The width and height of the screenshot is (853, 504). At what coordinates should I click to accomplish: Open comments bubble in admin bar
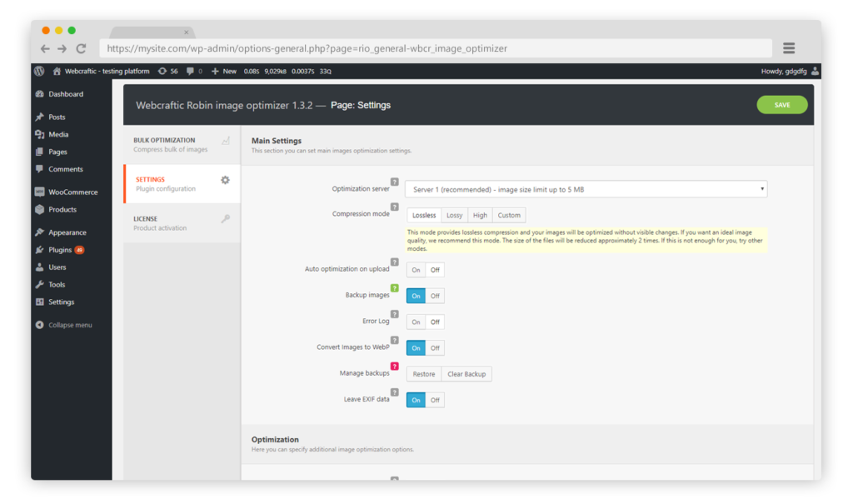[190, 72]
